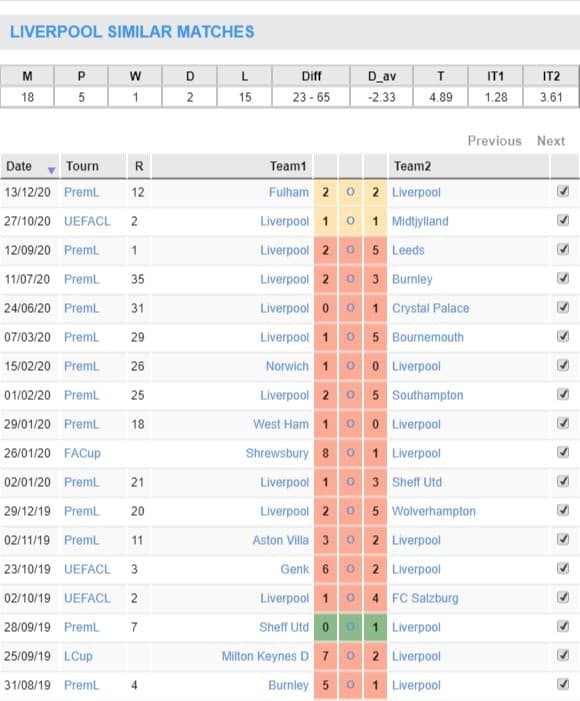
Task: Sort table by the R column header
Action: [139, 166]
